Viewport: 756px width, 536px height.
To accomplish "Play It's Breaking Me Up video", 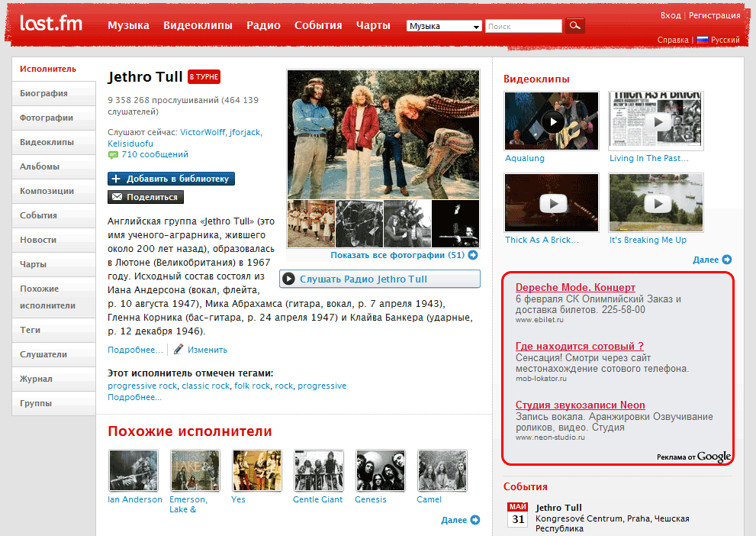I will 656,202.
